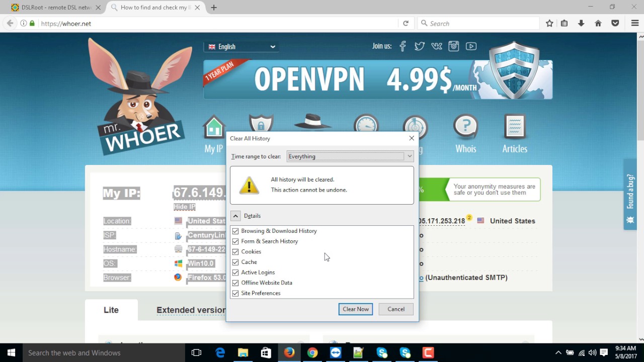Click the OpenVPN 4.99$ banner
Viewport: 644px width, 362px height.
pyautogui.click(x=378, y=79)
